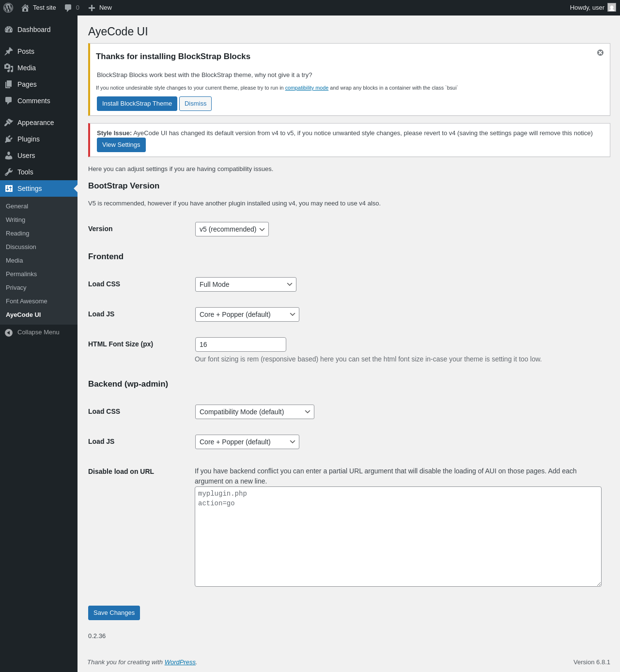The width and height of the screenshot is (620, 672).
Task: Click the WordPress logo icon
Action: click(x=8, y=8)
